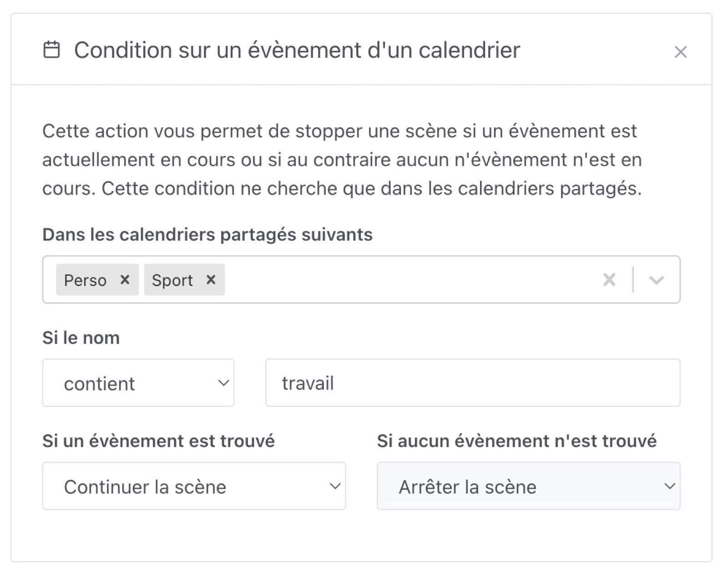Open the 'contient' comparison dropdown
Screen dimensions: 728x582
point(138,383)
